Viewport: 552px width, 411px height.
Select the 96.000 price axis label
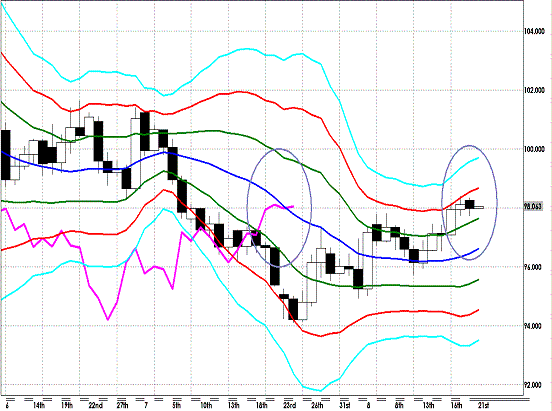point(533,267)
